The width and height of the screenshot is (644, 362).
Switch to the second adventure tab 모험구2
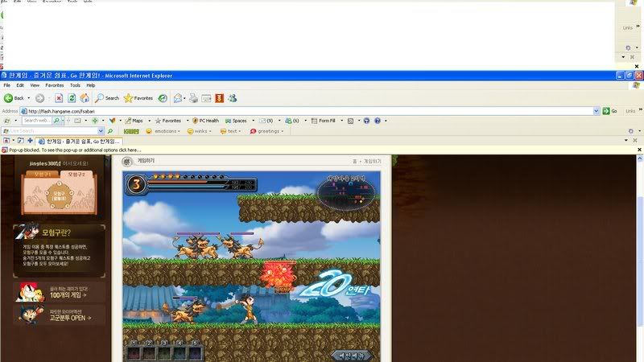(x=76, y=174)
